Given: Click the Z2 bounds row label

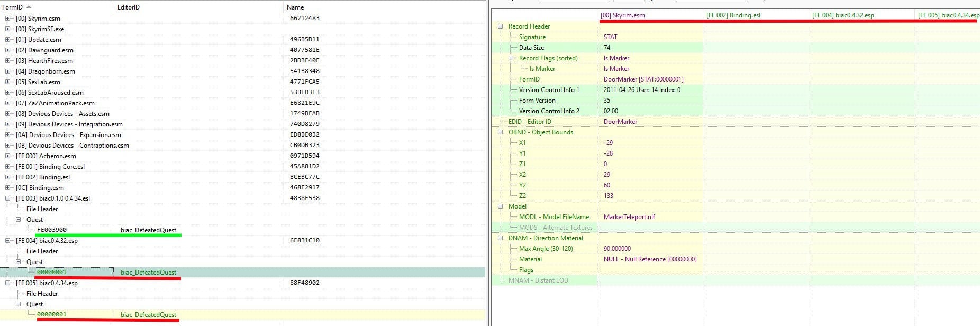Looking at the screenshot, I should pyautogui.click(x=522, y=195).
